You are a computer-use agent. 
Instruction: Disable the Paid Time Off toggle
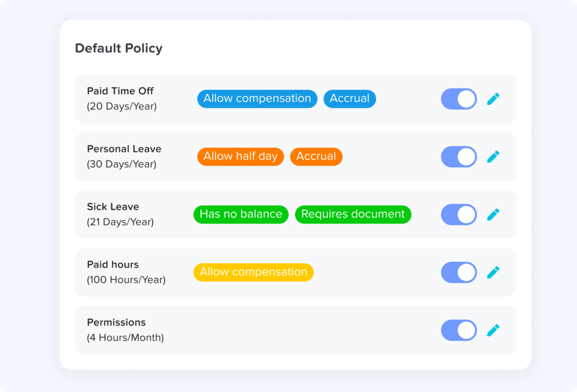pos(459,99)
